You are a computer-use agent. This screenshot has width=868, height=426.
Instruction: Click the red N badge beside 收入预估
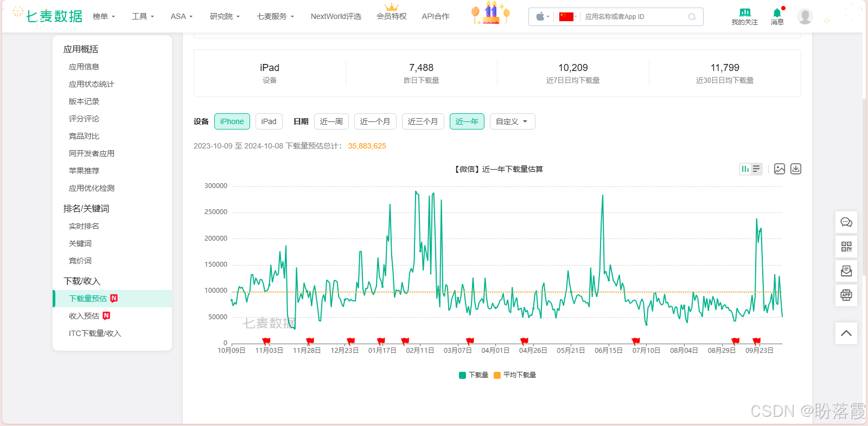pyautogui.click(x=106, y=315)
